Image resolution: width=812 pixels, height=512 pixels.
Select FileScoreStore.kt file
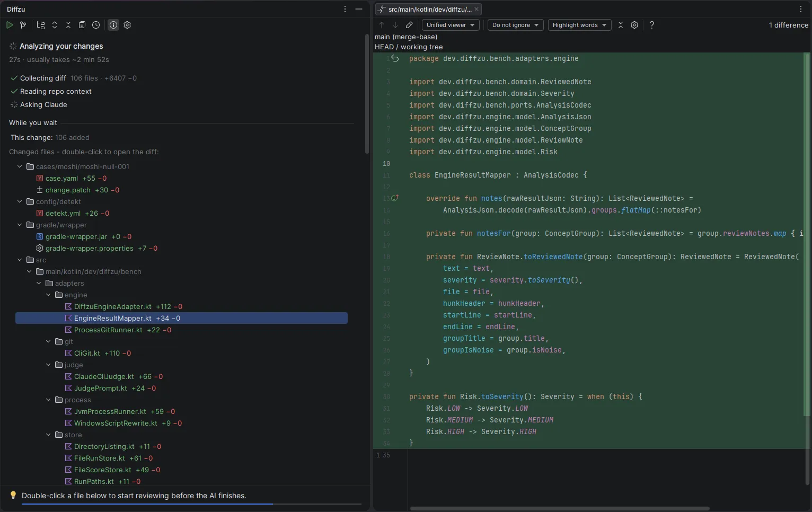coord(102,470)
